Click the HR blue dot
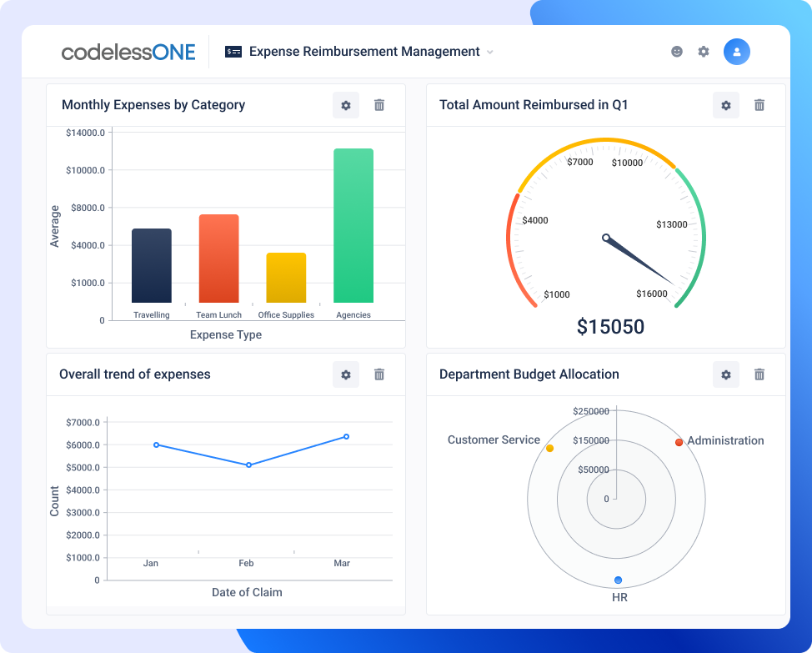812x653 pixels. point(618,580)
